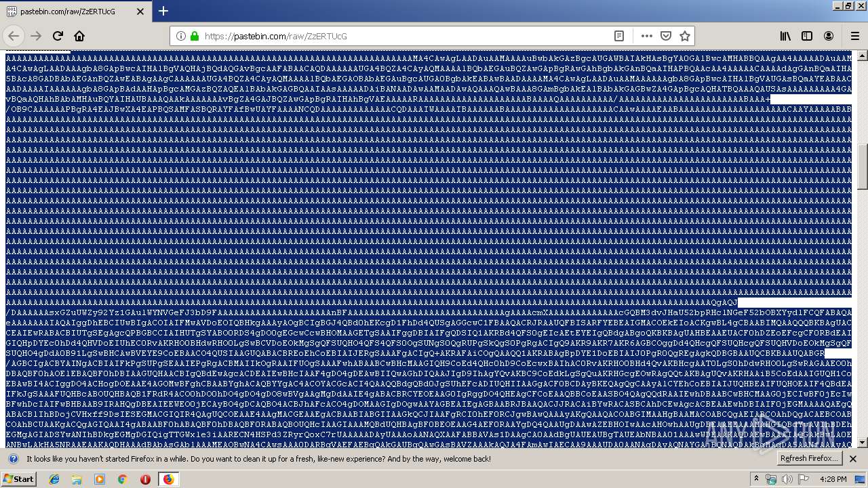
Task: Click the green secure connection padlock
Action: [x=195, y=36]
